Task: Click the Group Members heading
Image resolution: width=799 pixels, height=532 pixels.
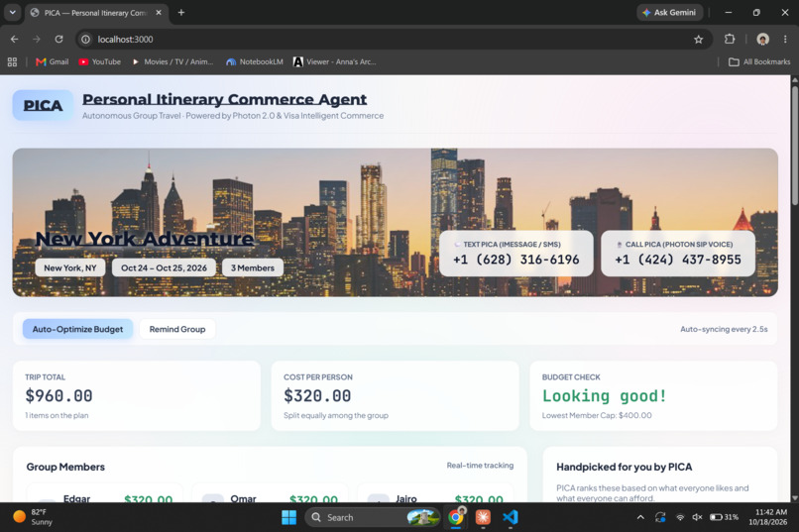Action: (x=65, y=467)
